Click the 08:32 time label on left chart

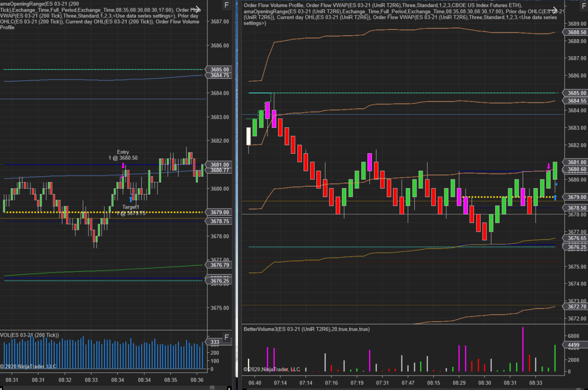[x=65, y=380]
